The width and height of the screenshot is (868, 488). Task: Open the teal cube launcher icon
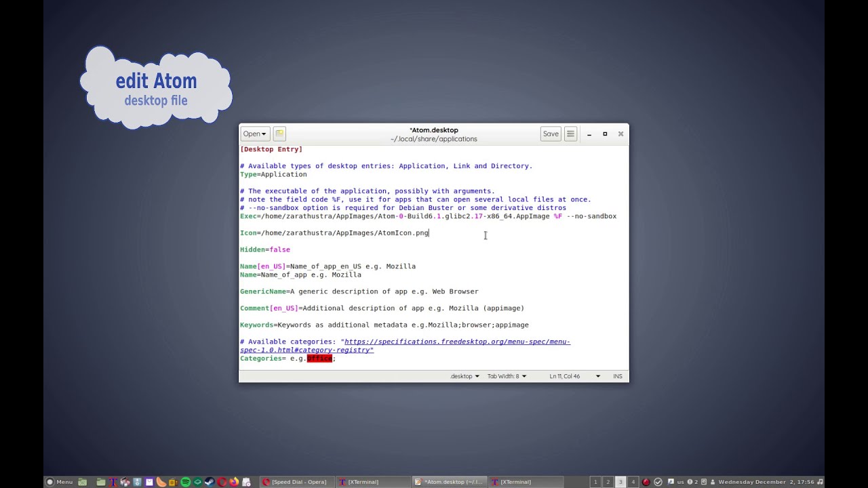click(197, 482)
